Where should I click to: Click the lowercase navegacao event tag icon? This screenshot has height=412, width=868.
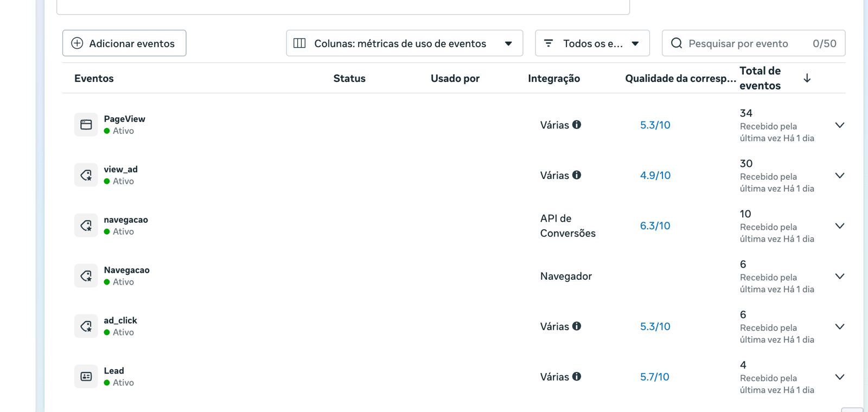[x=86, y=226]
